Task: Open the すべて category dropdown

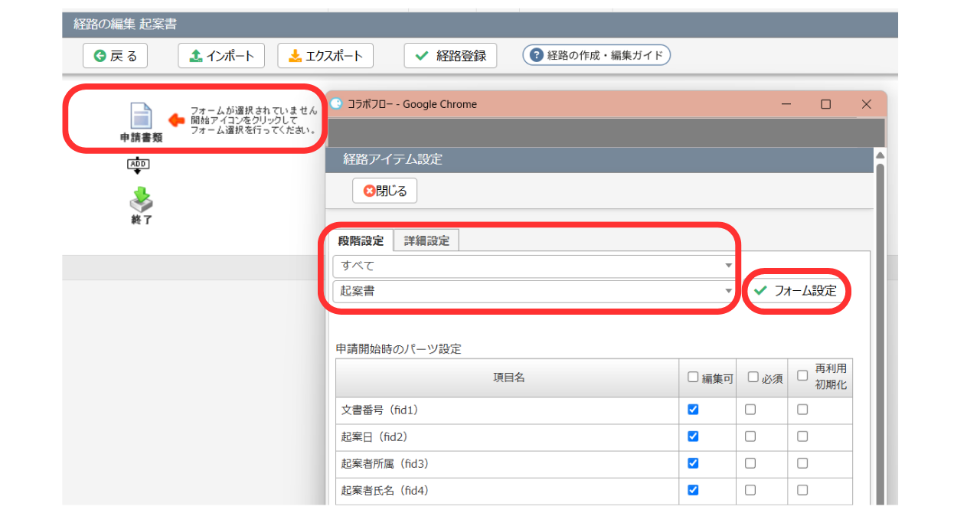Action: [534, 266]
